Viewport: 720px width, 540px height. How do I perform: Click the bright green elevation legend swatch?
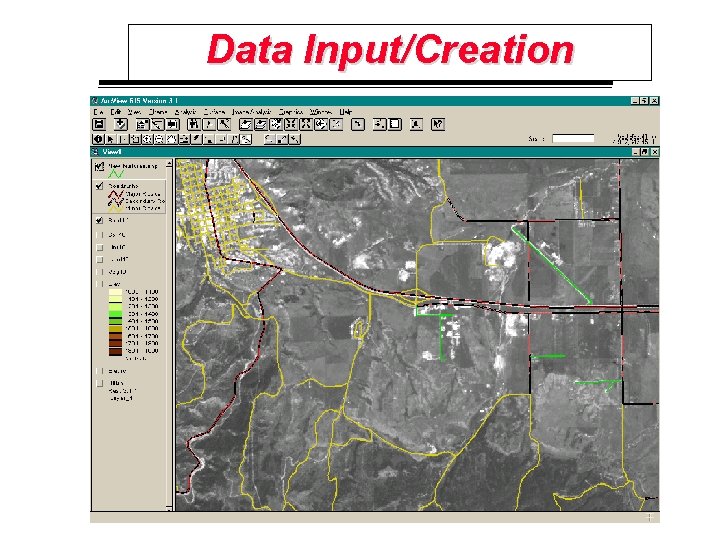pyautogui.click(x=115, y=314)
